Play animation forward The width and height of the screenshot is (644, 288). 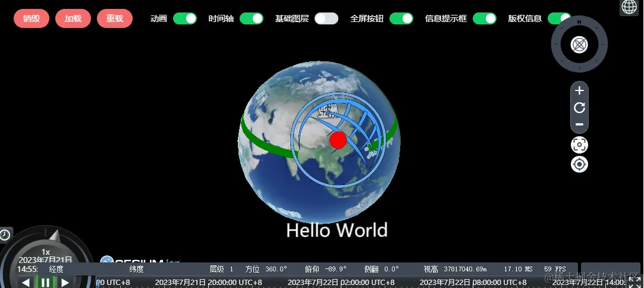coord(65,282)
